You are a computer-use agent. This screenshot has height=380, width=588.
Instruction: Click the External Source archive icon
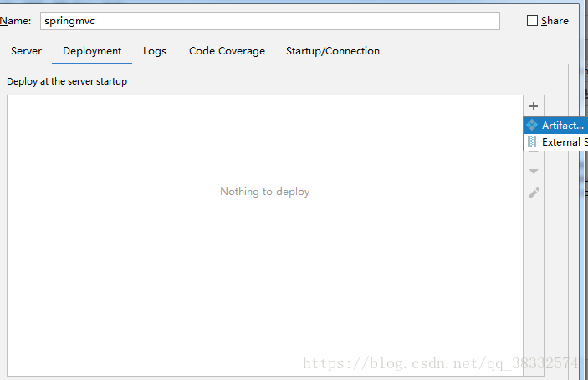coord(532,141)
